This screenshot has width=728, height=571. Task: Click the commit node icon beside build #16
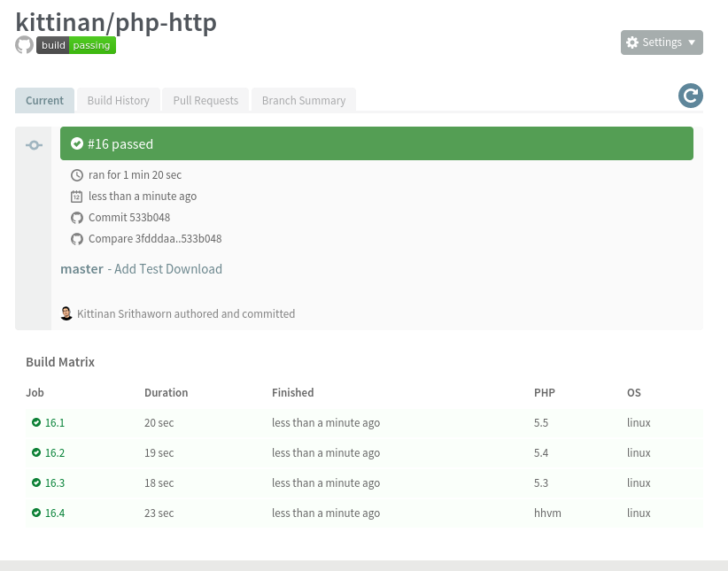click(x=34, y=145)
